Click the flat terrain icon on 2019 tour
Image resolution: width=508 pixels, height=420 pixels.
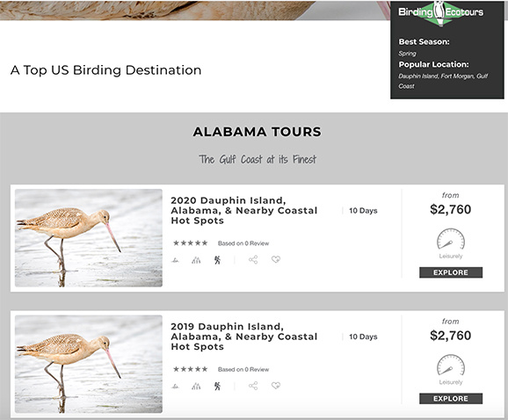(x=175, y=386)
